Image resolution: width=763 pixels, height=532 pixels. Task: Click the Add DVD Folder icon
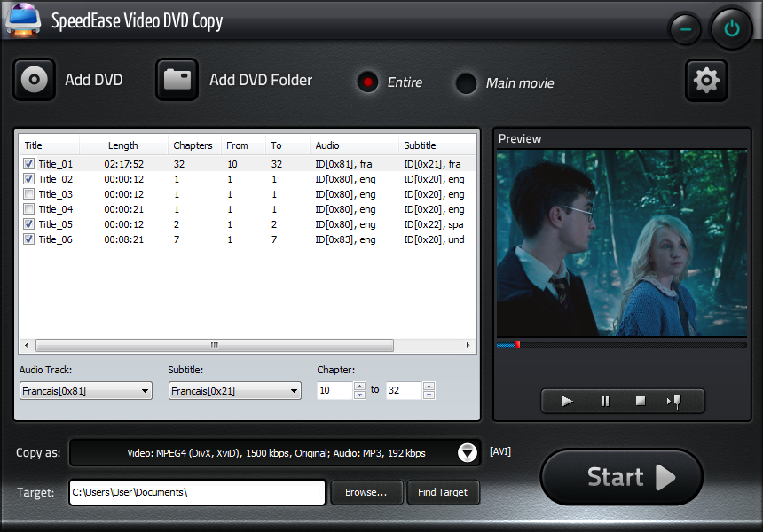pyautogui.click(x=177, y=80)
